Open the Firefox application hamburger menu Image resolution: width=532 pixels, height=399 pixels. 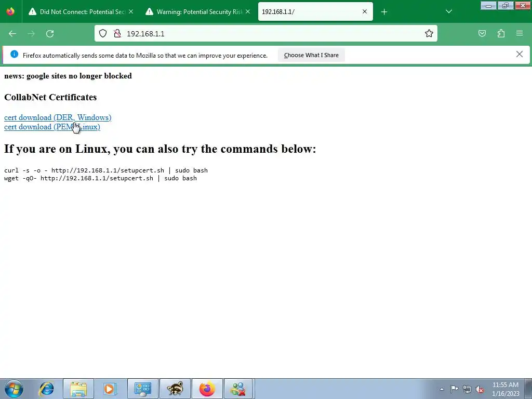[x=520, y=33]
